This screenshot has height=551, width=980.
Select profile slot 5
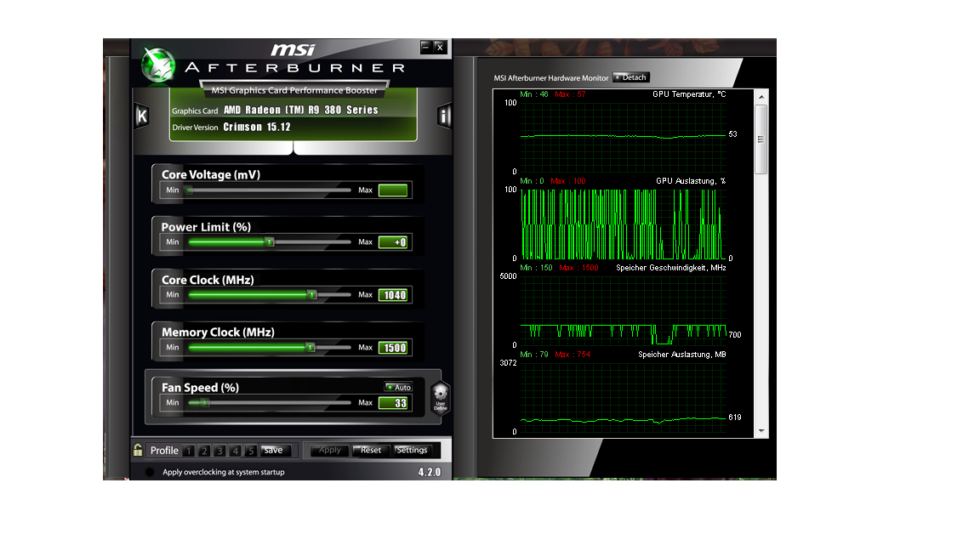click(x=251, y=451)
